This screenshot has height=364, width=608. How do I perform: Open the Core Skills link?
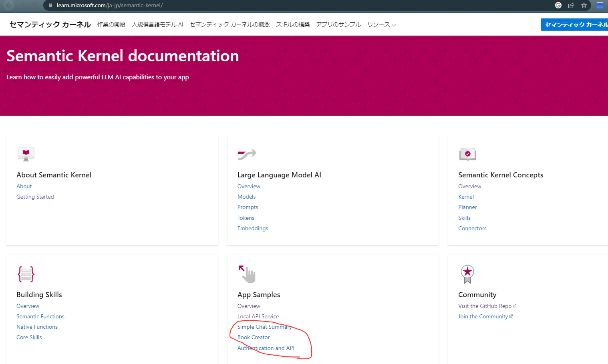click(29, 337)
